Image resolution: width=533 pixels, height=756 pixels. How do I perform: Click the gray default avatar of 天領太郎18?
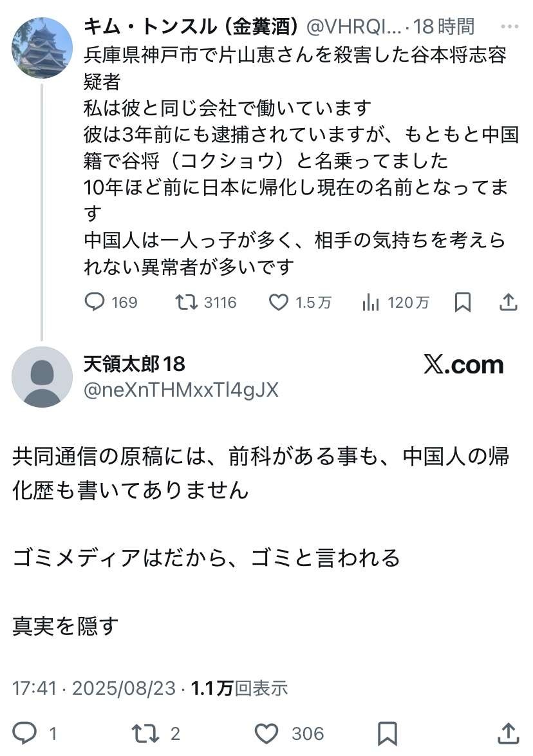[42, 377]
